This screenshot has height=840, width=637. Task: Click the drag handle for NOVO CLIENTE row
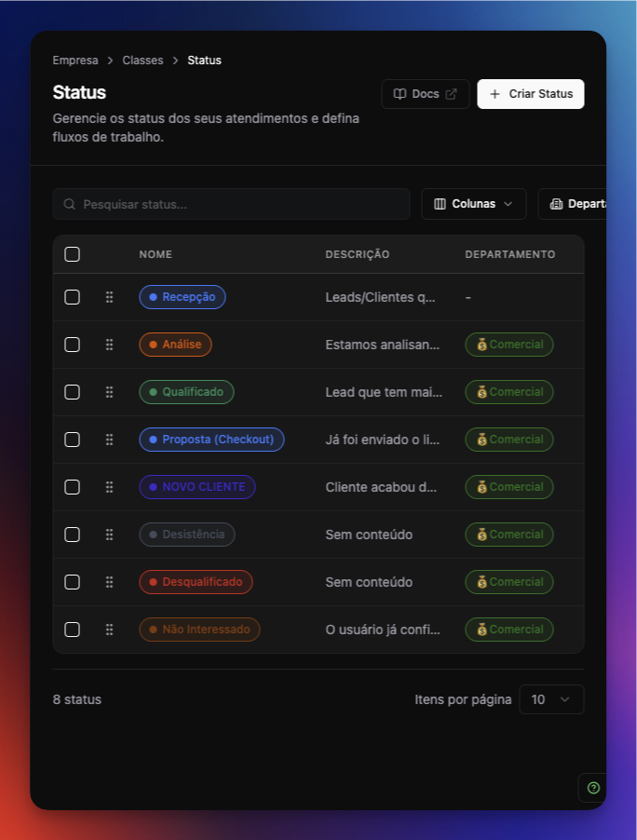(x=109, y=487)
